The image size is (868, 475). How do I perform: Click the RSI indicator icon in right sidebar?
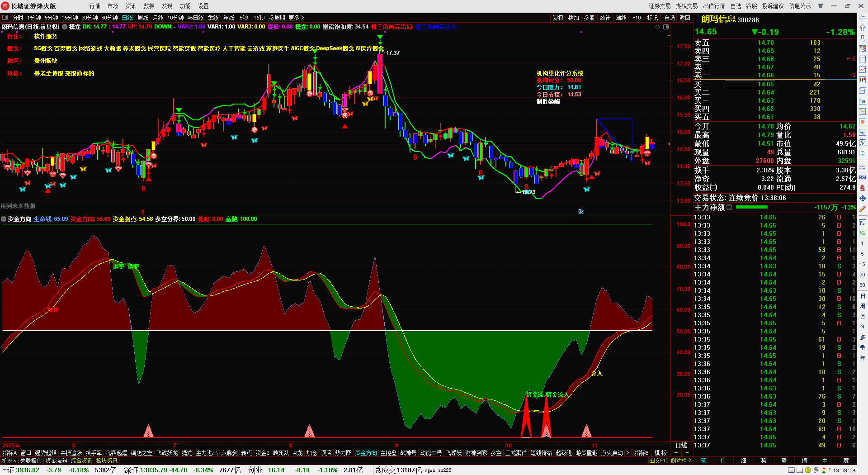point(863,177)
